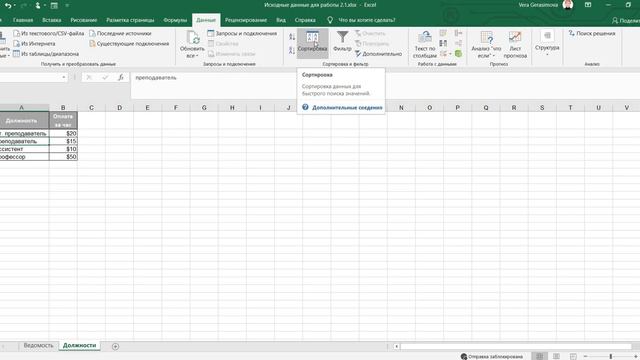Open Existing Connections (Существующие подключения)
Screen dimensions: 640x360
129,44
